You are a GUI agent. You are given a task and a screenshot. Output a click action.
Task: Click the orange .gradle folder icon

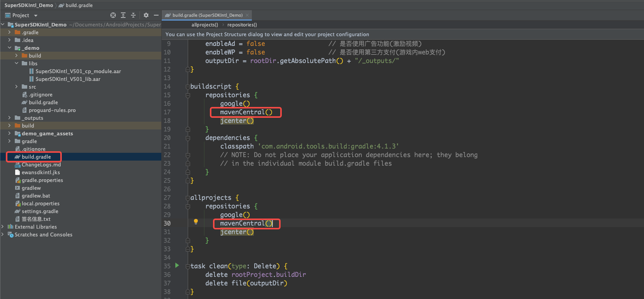(x=18, y=32)
